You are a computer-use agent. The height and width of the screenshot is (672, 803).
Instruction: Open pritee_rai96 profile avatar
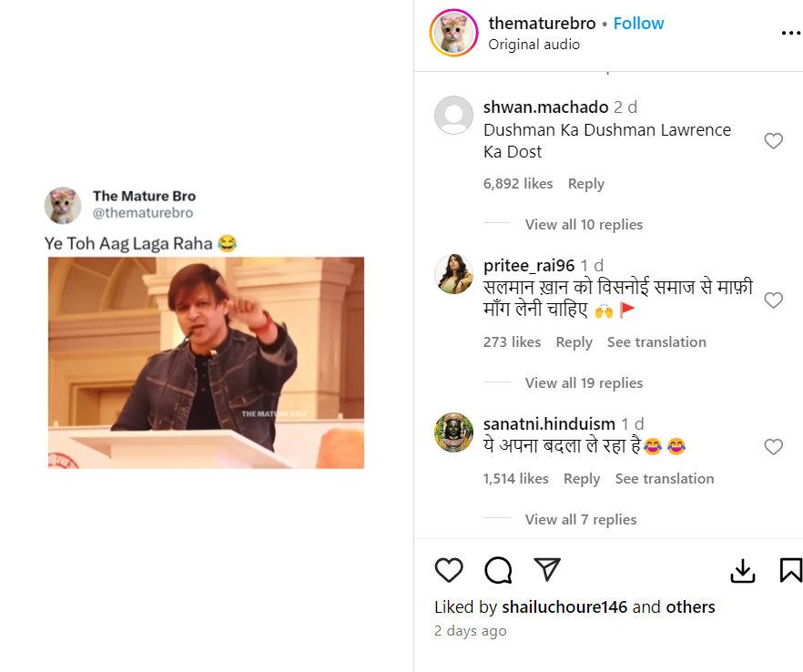click(x=453, y=274)
